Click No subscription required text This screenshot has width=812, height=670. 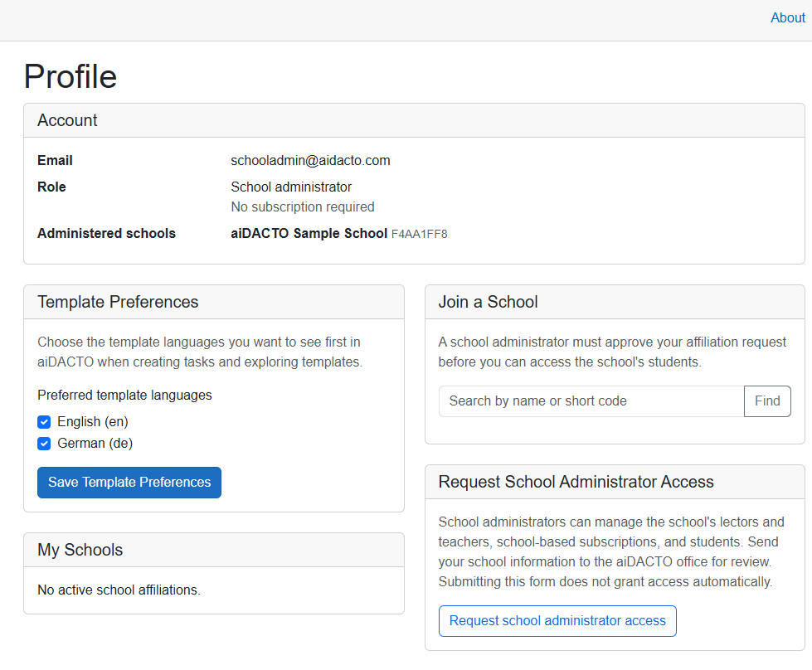(303, 207)
